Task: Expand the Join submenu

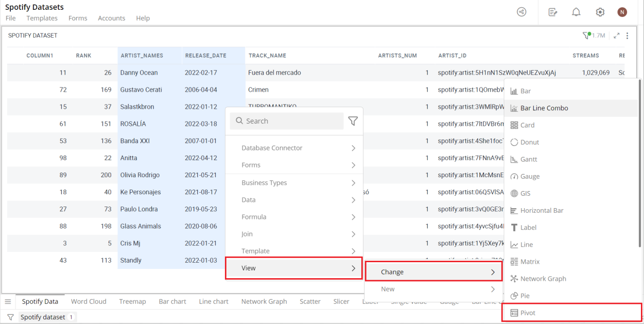Action: [294, 234]
